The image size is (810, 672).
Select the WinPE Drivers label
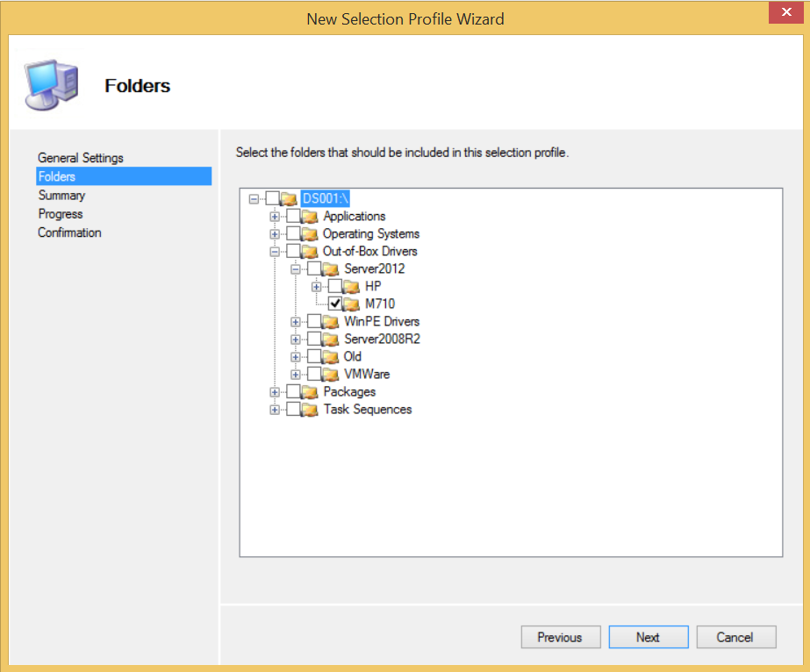(382, 321)
